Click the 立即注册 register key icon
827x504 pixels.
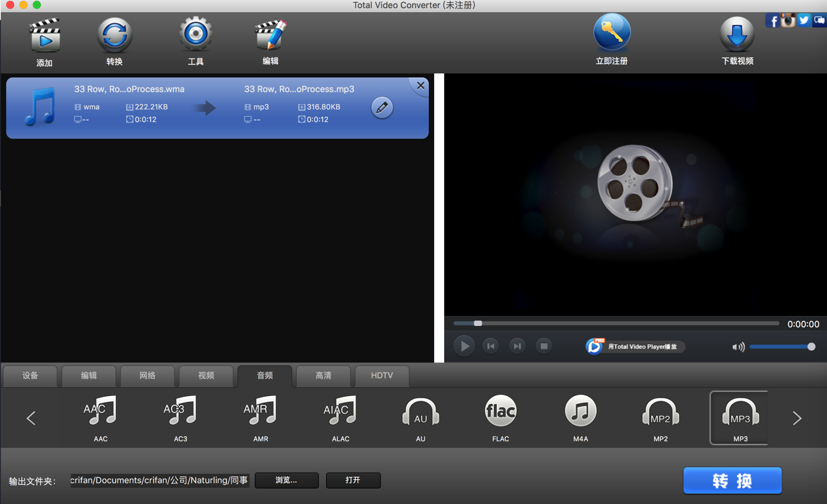(612, 33)
